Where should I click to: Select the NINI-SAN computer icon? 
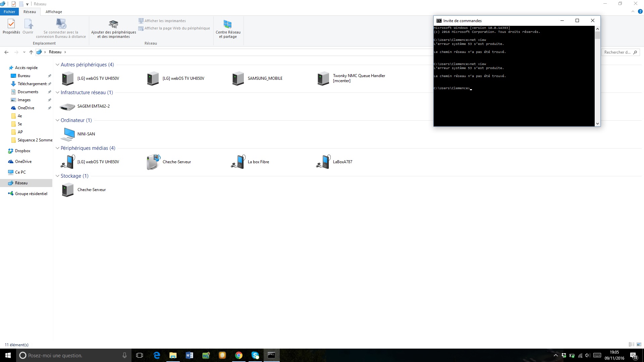point(68,134)
